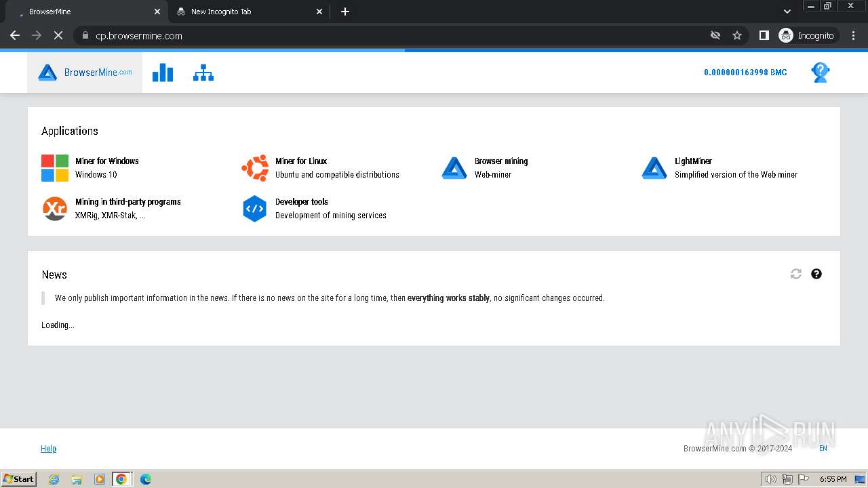868x488 pixels.
Task: Expand the tab search dropdown arrow
Action: [x=787, y=12]
